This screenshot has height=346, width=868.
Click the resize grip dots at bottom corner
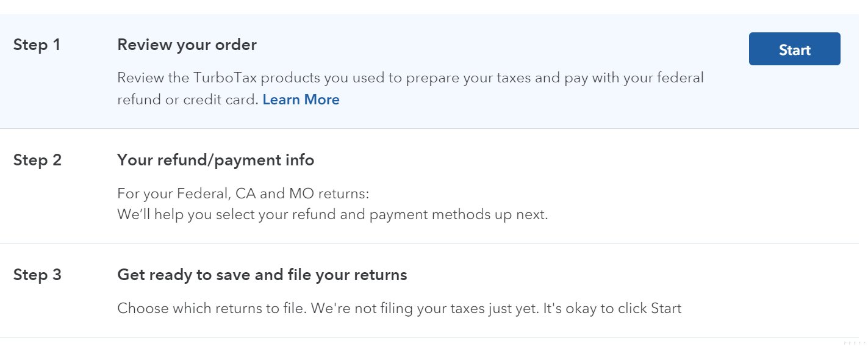point(855,342)
